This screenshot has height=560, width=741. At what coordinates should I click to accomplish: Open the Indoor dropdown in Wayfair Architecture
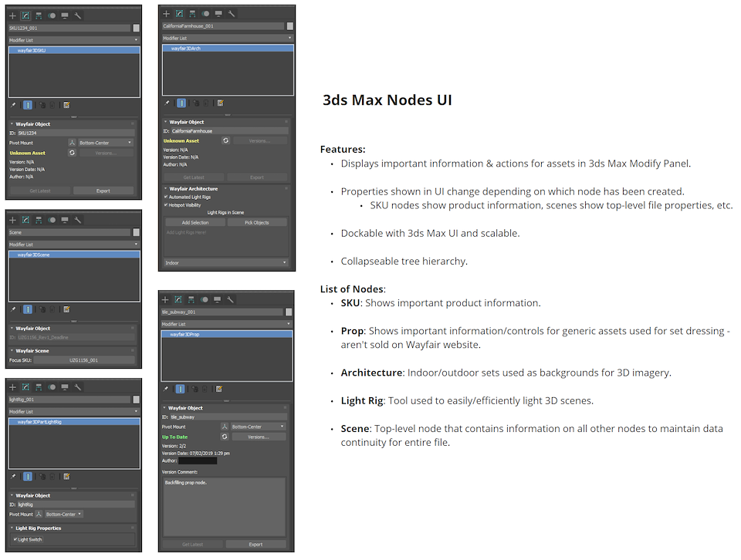225,263
